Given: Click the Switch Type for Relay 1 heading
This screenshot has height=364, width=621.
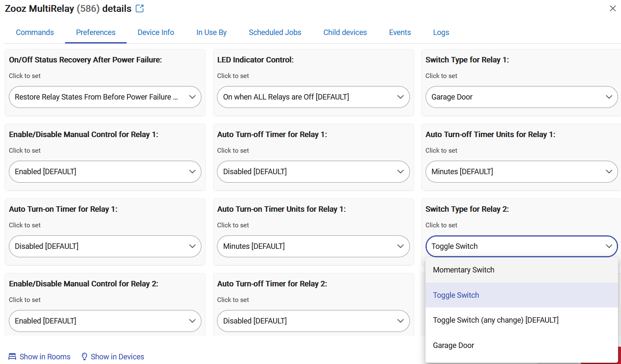Looking at the screenshot, I should pos(467,60).
